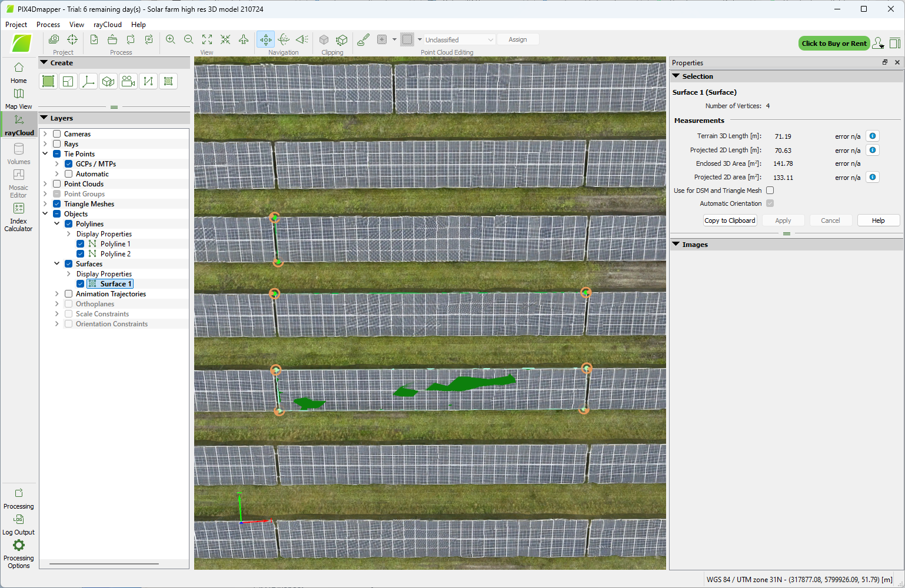Screen dimensions: 905x588
Task: Open the Volumes view in sidebar
Action: pyautogui.click(x=19, y=154)
